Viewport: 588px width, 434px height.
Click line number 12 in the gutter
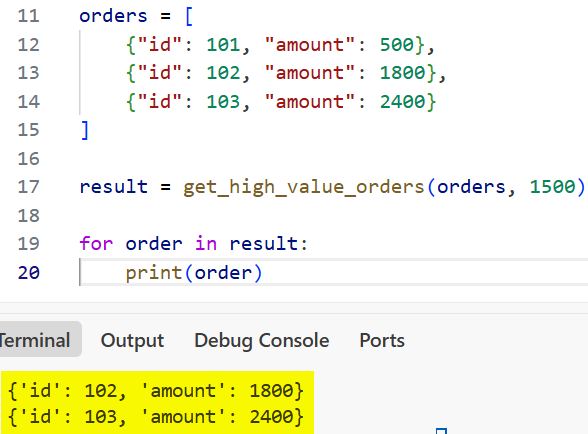tap(28, 45)
